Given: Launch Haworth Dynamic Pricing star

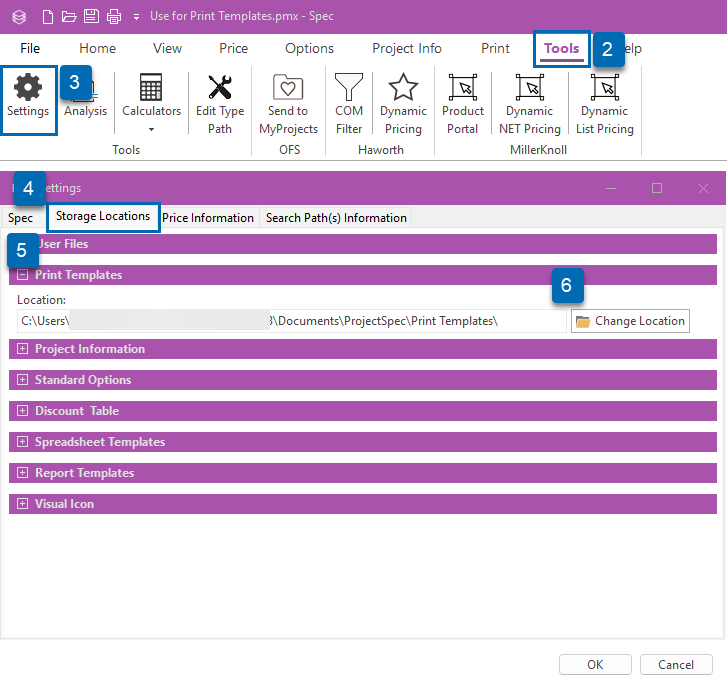Looking at the screenshot, I should (x=403, y=104).
